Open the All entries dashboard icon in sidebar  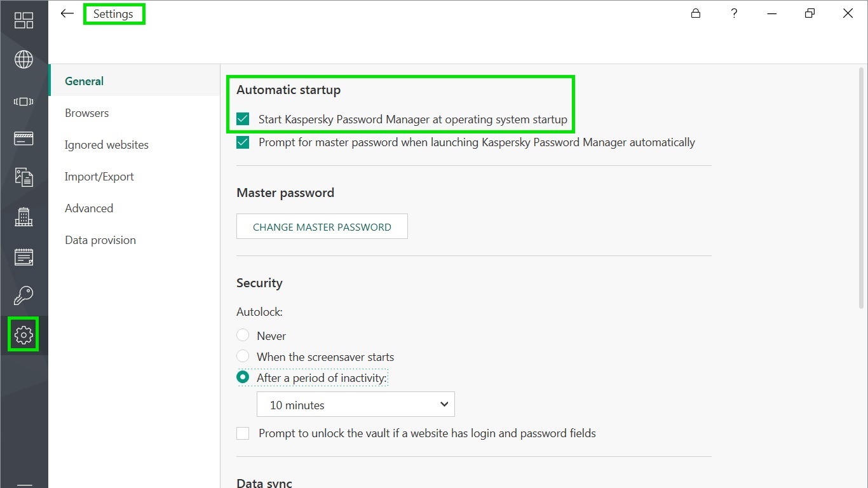pyautogui.click(x=24, y=20)
